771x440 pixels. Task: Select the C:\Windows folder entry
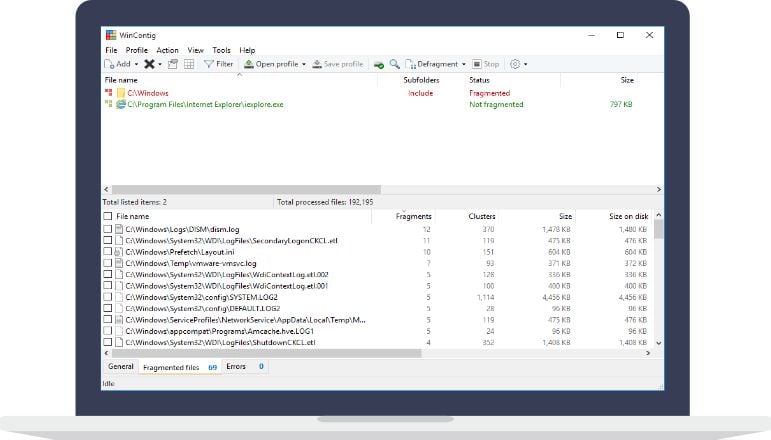[148, 93]
